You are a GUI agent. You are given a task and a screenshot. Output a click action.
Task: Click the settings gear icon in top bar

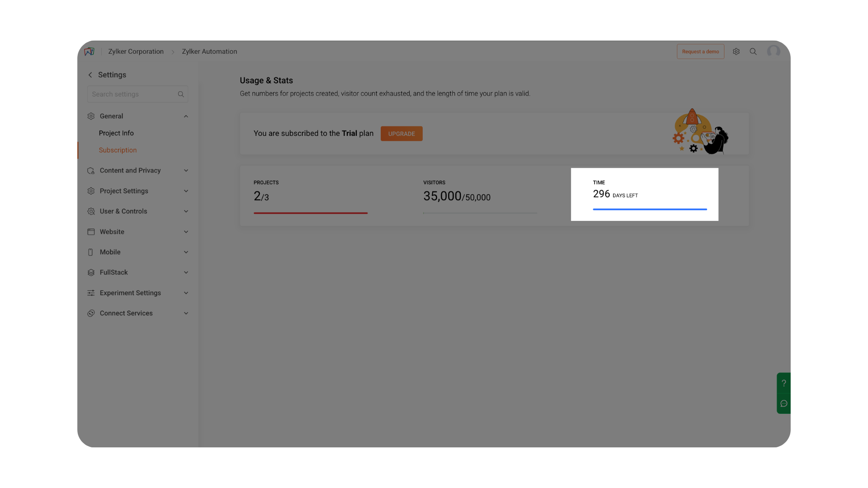click(736, 52)
